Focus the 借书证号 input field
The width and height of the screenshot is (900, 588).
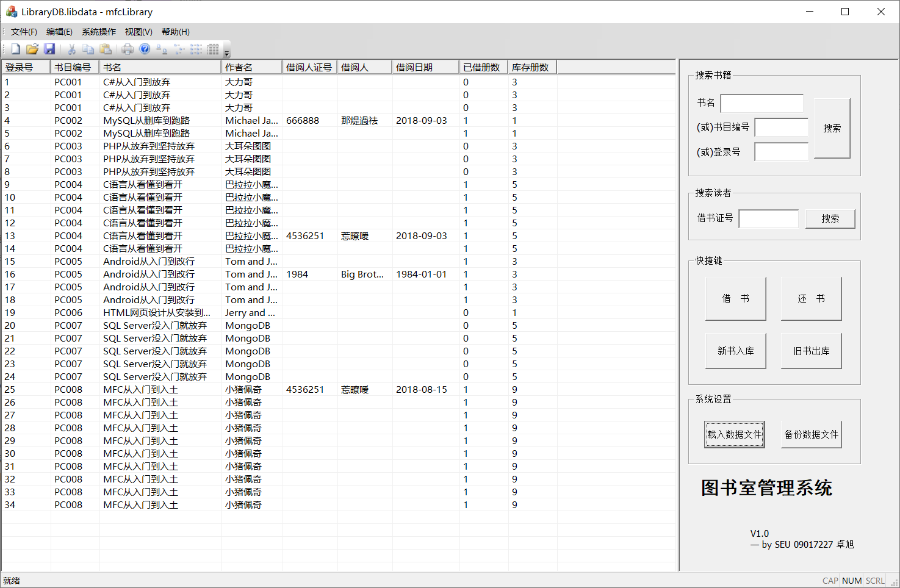(x=769, y=218)
